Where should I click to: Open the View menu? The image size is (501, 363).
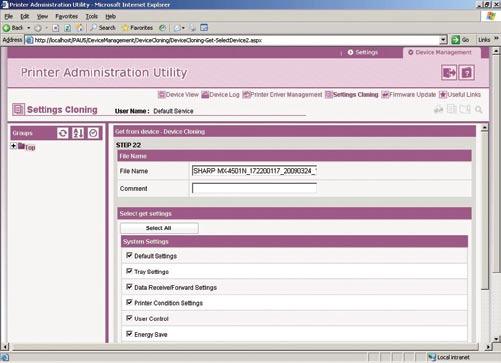pyautogui.click(x=42, y=16)
